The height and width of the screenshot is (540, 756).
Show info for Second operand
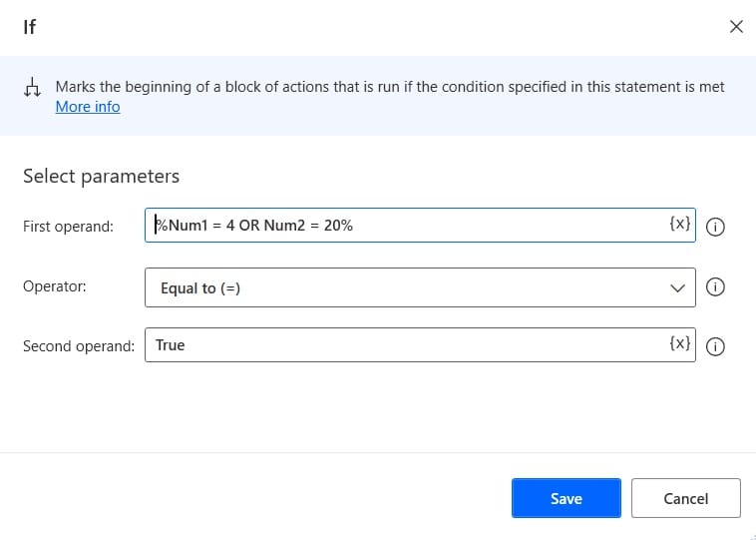[x=715, y=346]
